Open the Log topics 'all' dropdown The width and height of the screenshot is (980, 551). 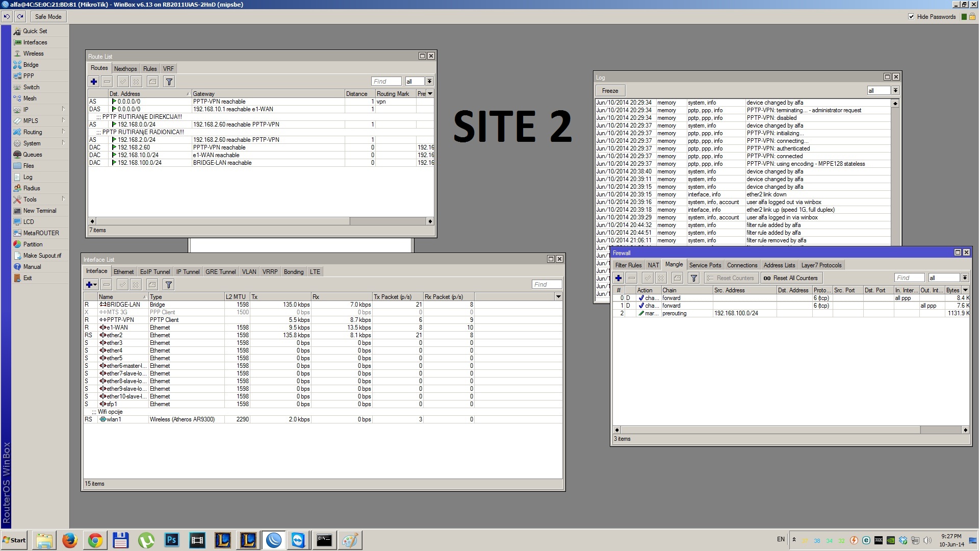click(x=895, y=91)
